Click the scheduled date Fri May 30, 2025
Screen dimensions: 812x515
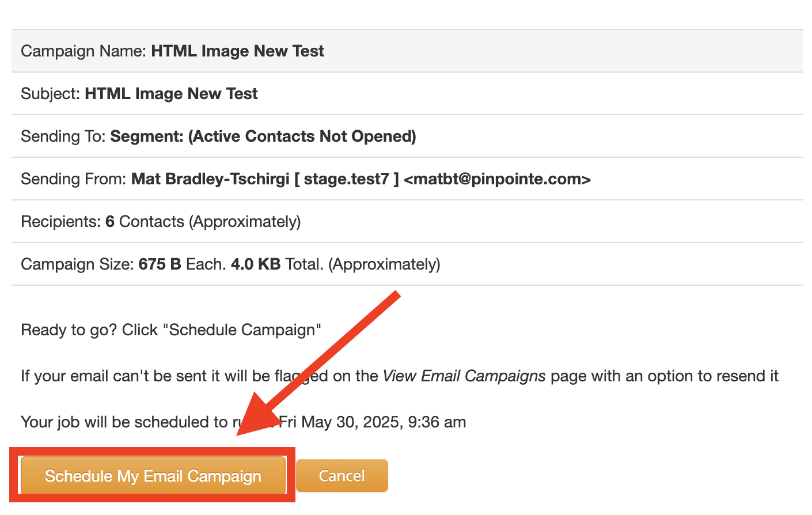click(342, 422)
